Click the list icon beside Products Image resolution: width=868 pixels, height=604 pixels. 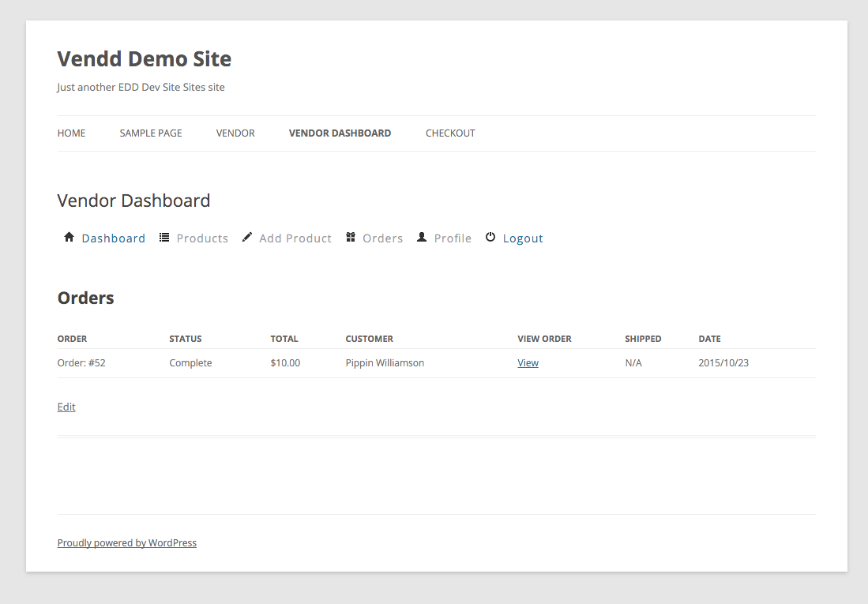tap(164, 237)
